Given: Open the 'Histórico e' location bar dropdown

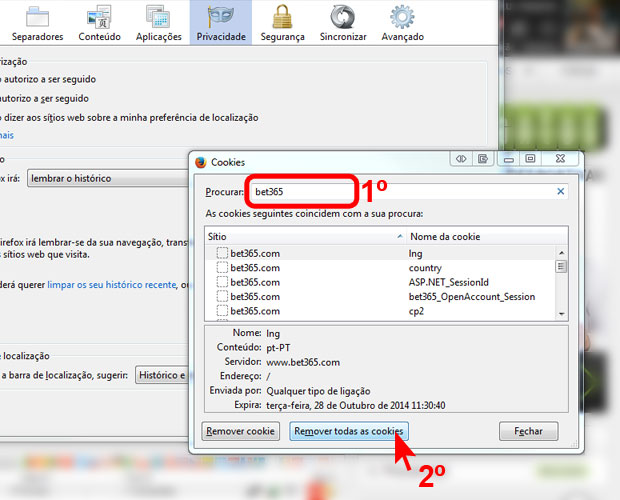Looking at the screenshot, I should (x=162, y=375).
